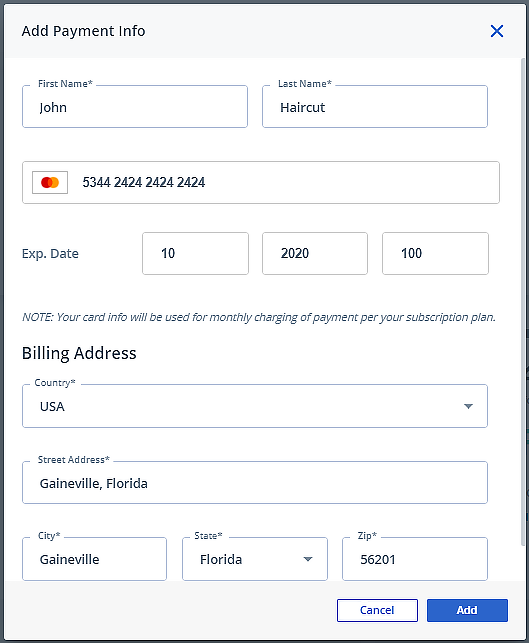
Task: Close the Add Payment Info dialog
Action: pyautogui.click(x=497, y=31)
